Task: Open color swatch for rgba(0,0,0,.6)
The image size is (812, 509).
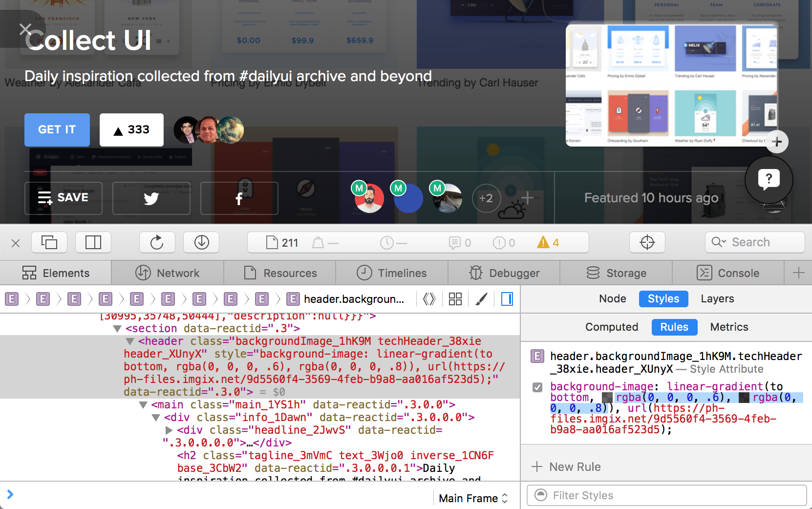Action: tap(607, 398)
